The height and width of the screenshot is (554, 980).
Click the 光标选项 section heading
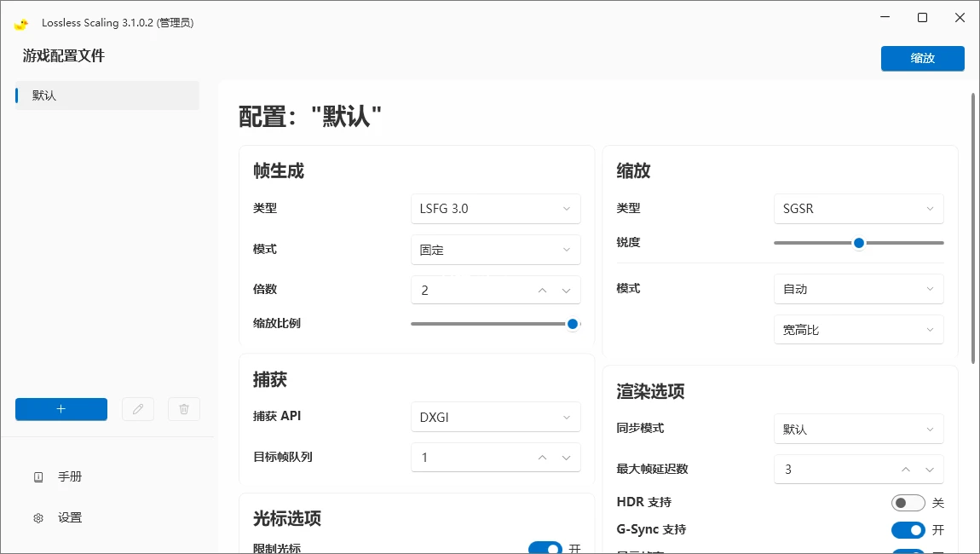[x=287, y=518]
